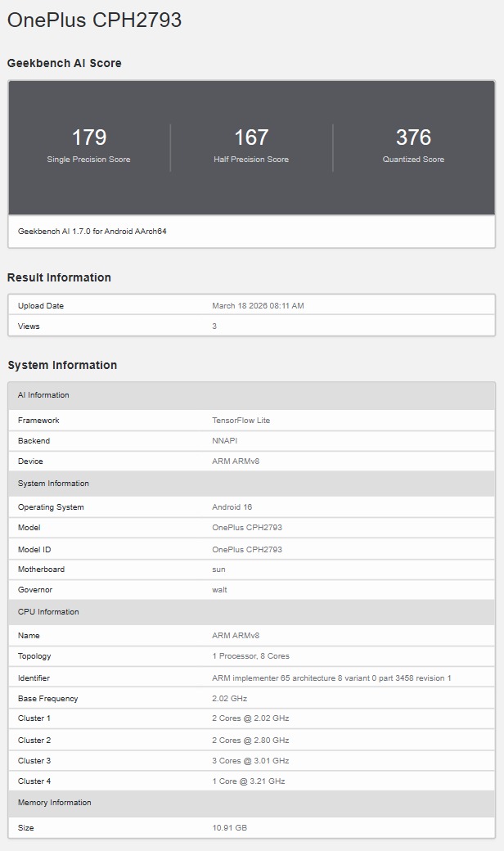The height and width of the screenshot is (851, 504).
Task: Click the Cluster 3 label
Action: click(34, 761)
